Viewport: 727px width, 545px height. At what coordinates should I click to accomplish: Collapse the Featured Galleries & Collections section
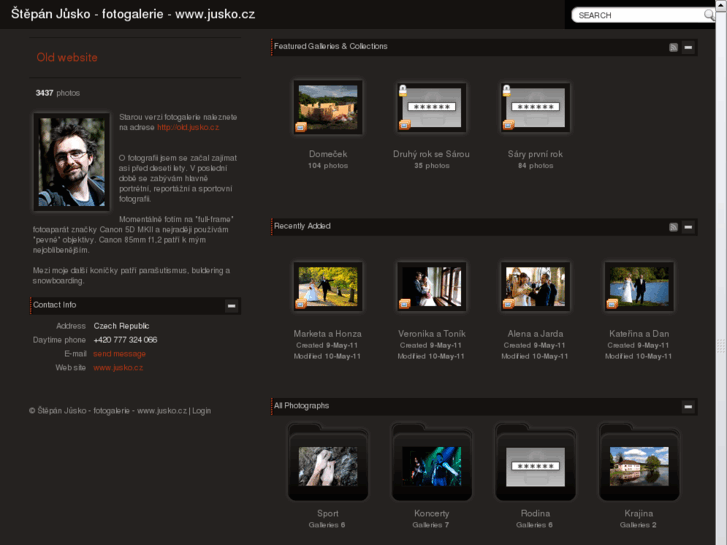688,47
